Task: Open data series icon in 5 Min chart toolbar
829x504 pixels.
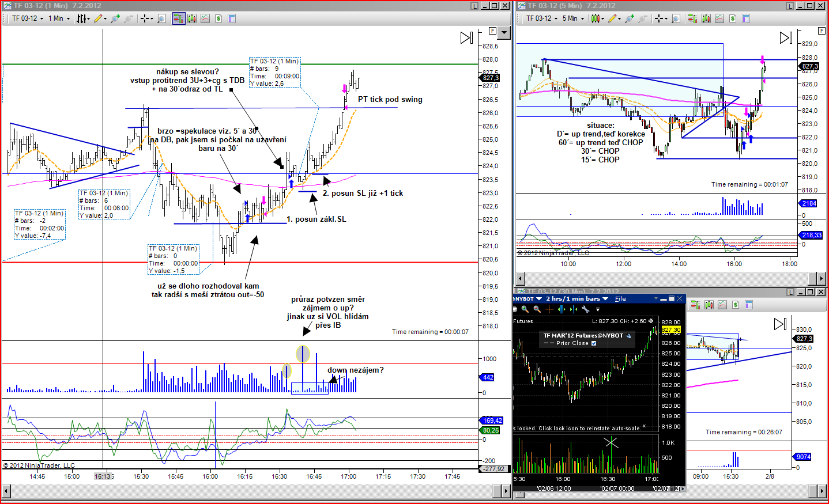Action: click(706, 18)
